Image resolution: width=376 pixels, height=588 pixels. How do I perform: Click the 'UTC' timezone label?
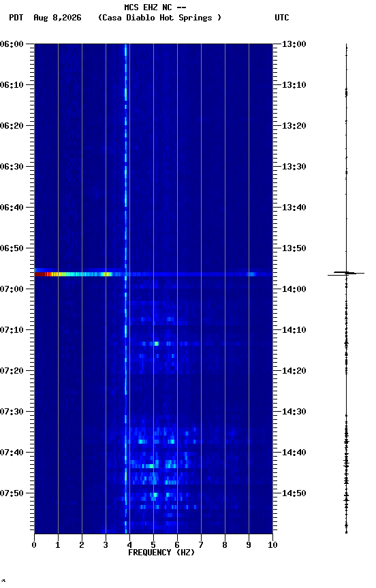click(282, 18)
